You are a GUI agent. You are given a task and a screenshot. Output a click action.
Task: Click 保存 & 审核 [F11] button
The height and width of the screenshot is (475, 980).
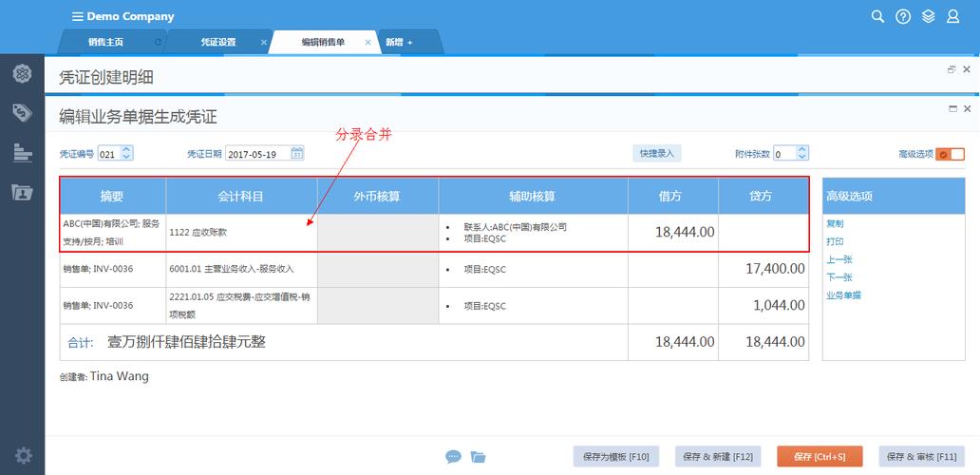(x=921, y=457)
